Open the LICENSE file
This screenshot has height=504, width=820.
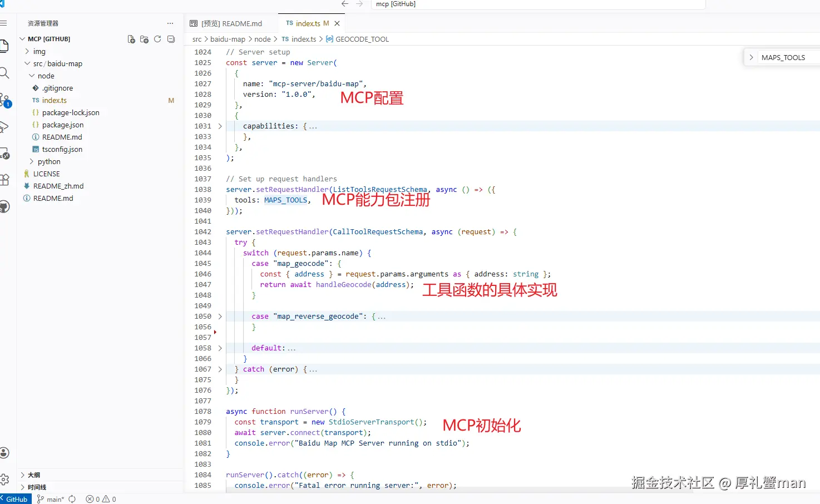coord(46,174)
